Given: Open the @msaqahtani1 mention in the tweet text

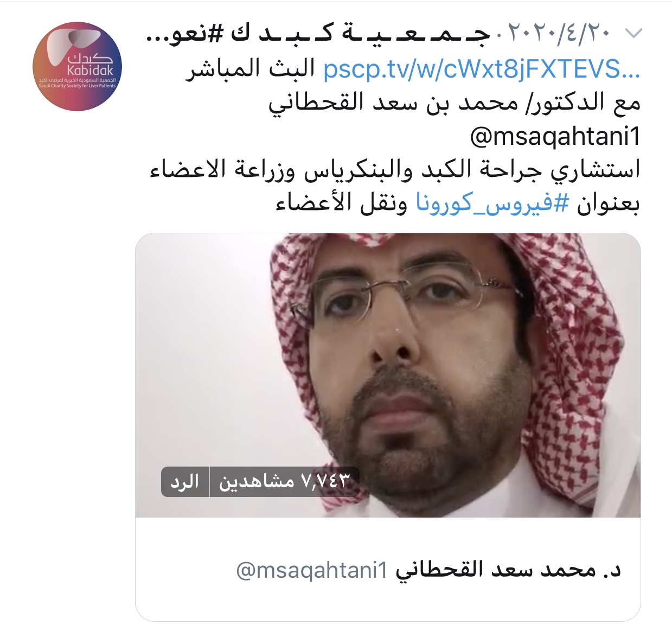Looking at the screenshot, I should [x=555, y=137].
